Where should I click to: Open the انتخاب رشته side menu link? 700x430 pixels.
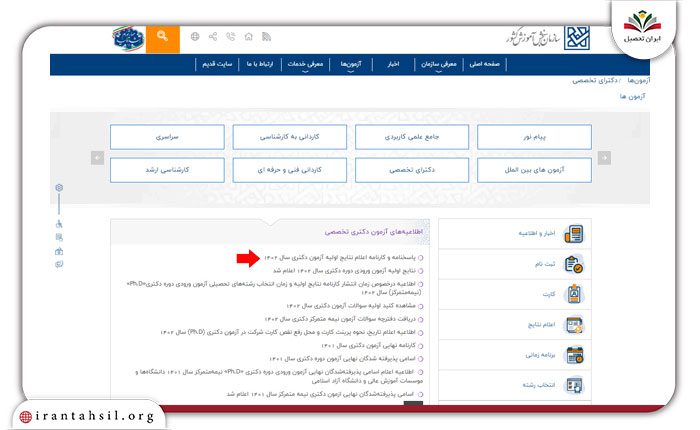click(x=539, y=385)
